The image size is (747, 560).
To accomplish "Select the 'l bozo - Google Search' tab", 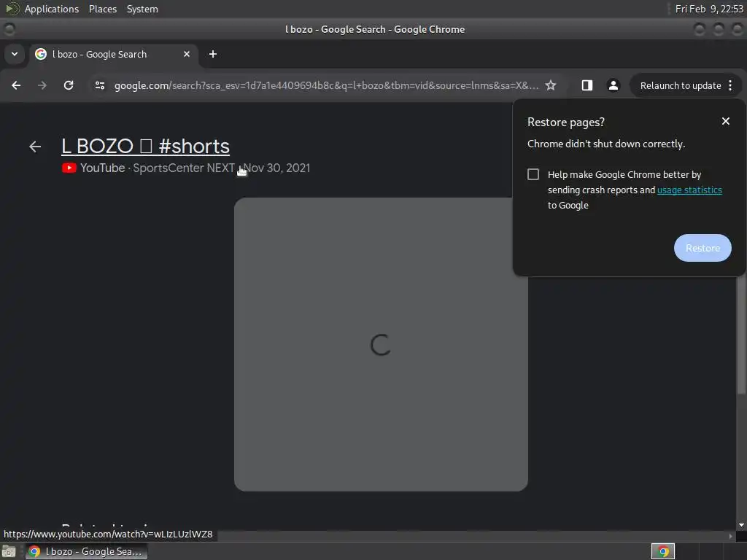I will click(113, 54).
